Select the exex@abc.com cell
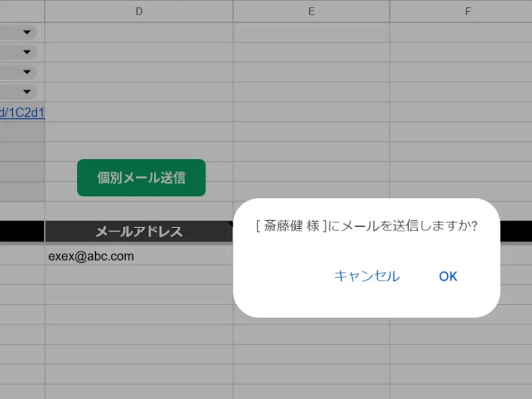532x399 pixels. pyautogui.click(x=139, y=256)
